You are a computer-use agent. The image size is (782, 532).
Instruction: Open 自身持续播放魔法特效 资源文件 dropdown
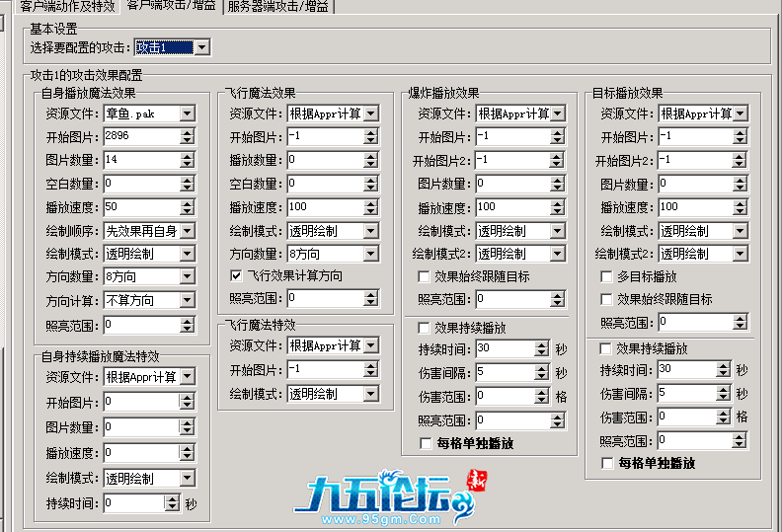pos(187,376)
